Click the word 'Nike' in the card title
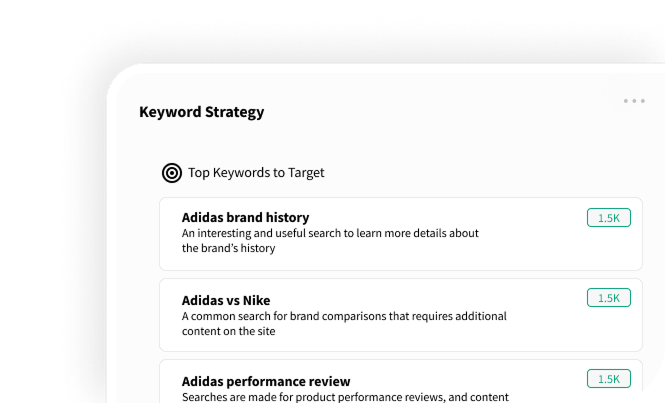Image resolution: width=665 pixels, height=403 pixels. coord(256,300)
